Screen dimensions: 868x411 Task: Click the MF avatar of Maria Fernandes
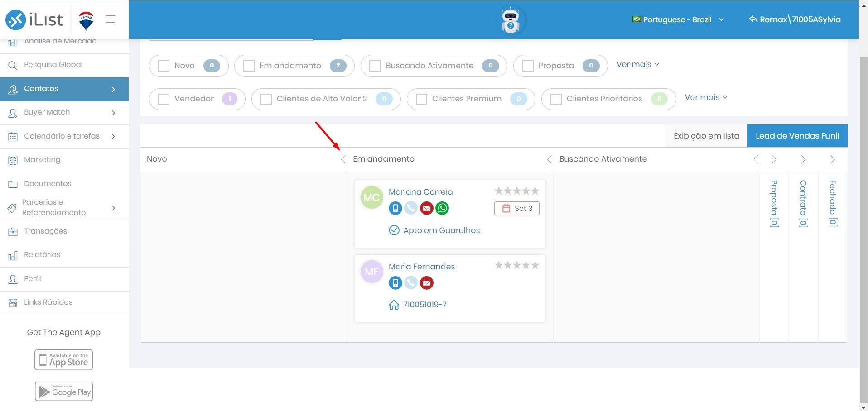click(372, 272)
